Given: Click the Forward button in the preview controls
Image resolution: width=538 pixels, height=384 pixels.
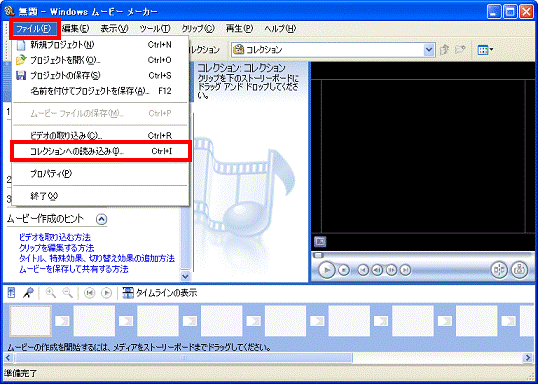Looking at the screenshot, I should point(406,270).
